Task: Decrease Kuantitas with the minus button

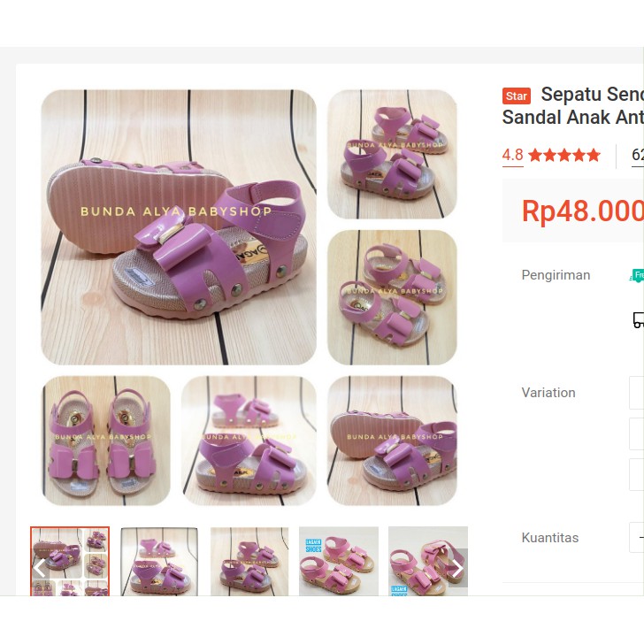Action: 638,537
